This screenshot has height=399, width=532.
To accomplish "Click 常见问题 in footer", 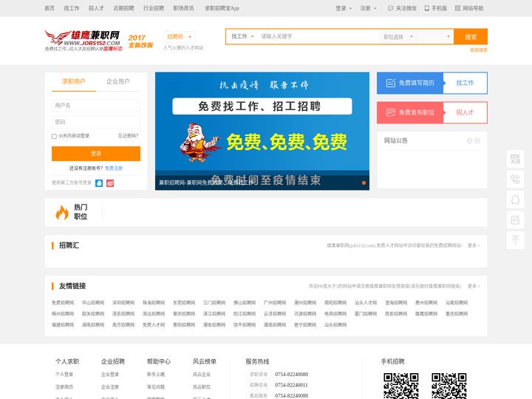I will (x=156, y=386).
